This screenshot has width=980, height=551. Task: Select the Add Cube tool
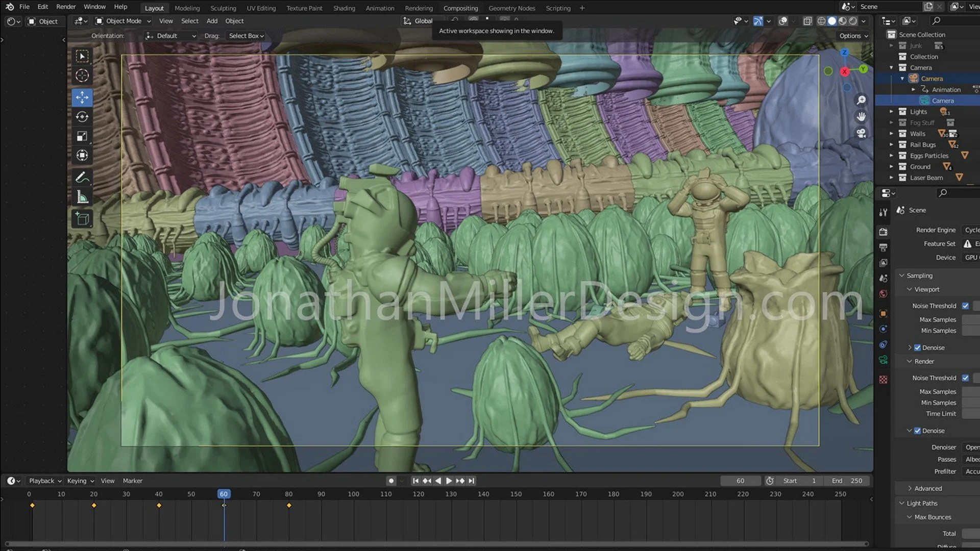click(x=82, y=219)
